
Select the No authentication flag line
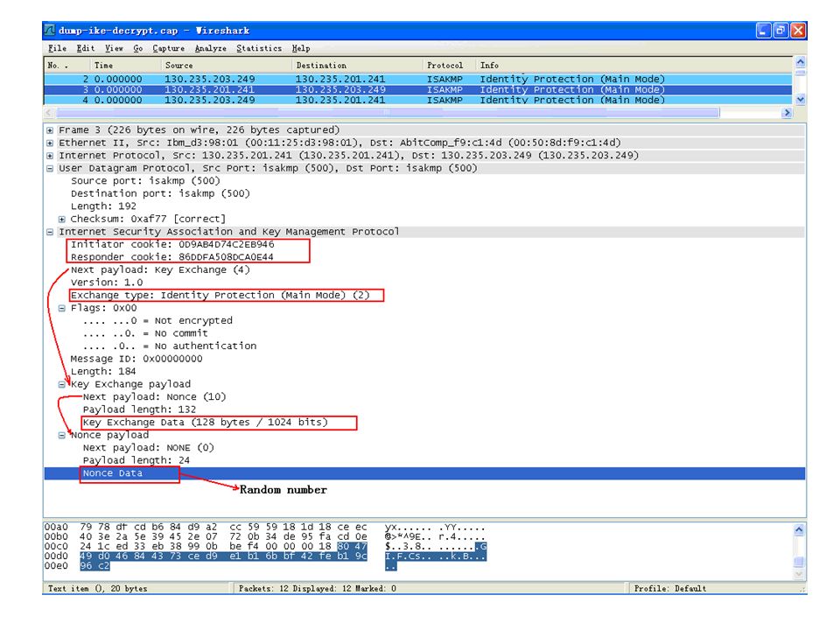tap(169, 346)
